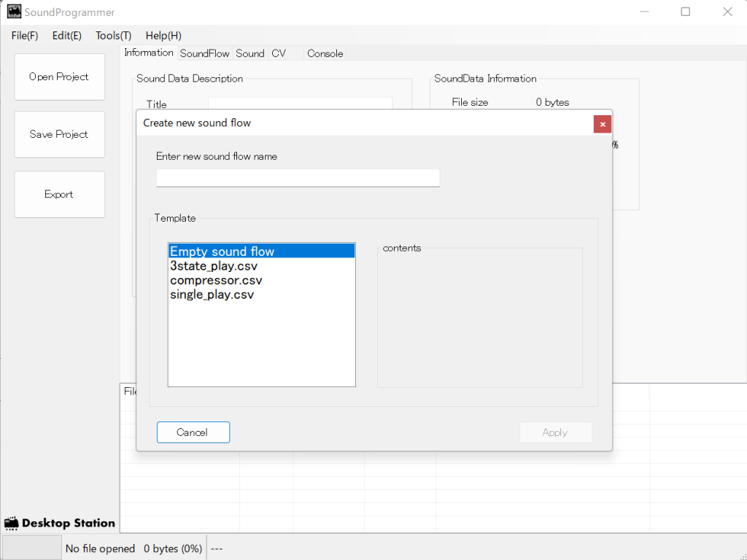Select single_play.csv from template list
The height and width of the screenshot is (560, 747).
click(x=212, y=295)
